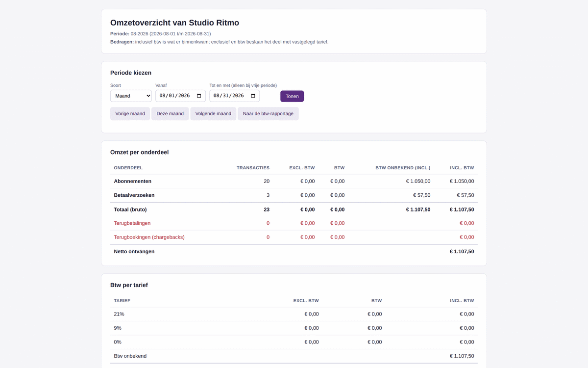This screenshot has width=588, height=368.
Task: Click the Btw onbekend tarief row label
Action: pos(130,356)
